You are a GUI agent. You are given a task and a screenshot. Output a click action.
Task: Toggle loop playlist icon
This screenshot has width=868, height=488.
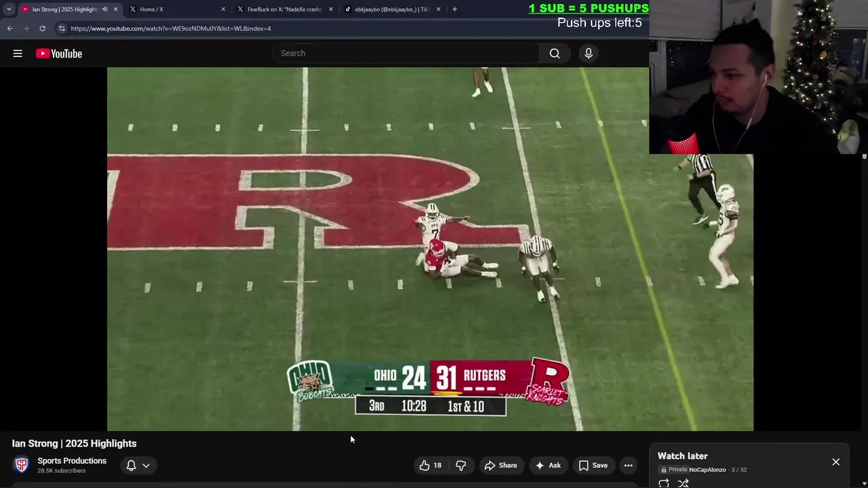[664, 483]
